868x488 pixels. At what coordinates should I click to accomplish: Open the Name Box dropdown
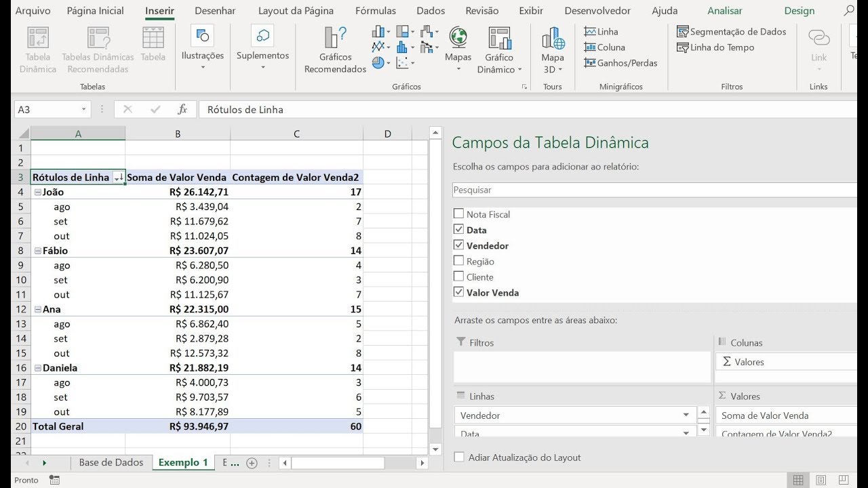point(84,110)
